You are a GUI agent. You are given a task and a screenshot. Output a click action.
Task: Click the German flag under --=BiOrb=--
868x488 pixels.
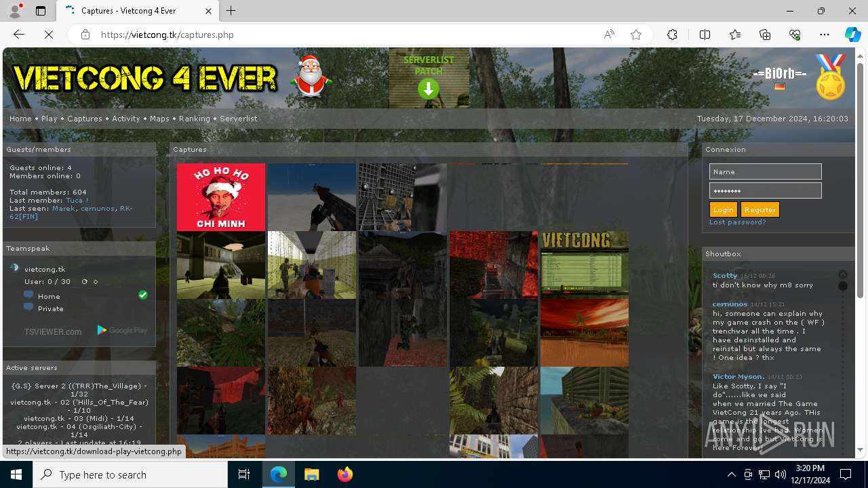pyautogui.click(x=779, y=86)
